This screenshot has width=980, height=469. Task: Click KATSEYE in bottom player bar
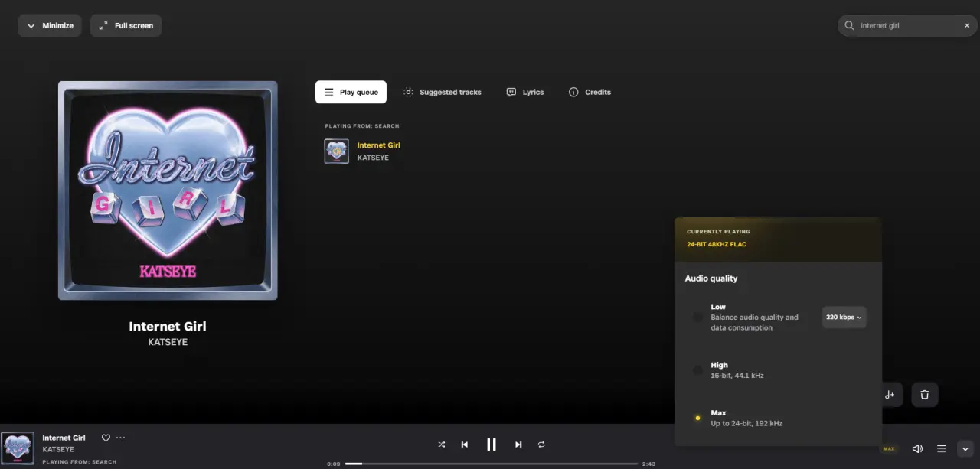[58, 449]
